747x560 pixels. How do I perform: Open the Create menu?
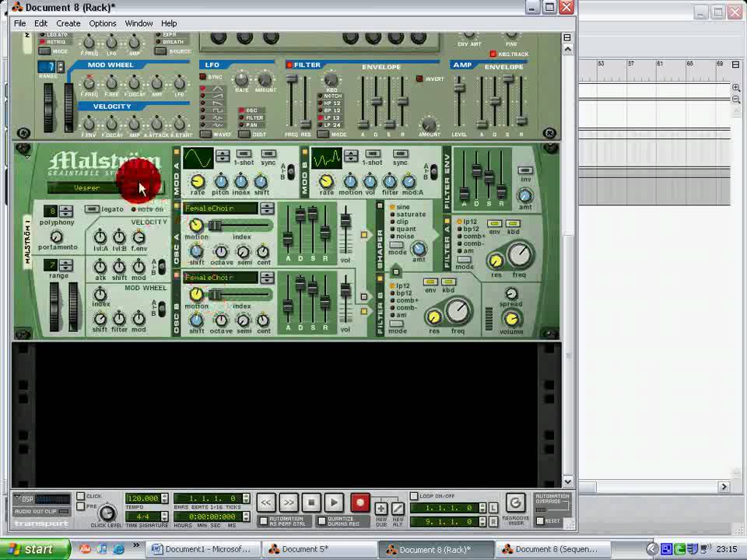pyautogui.click(x=68, y=23)
